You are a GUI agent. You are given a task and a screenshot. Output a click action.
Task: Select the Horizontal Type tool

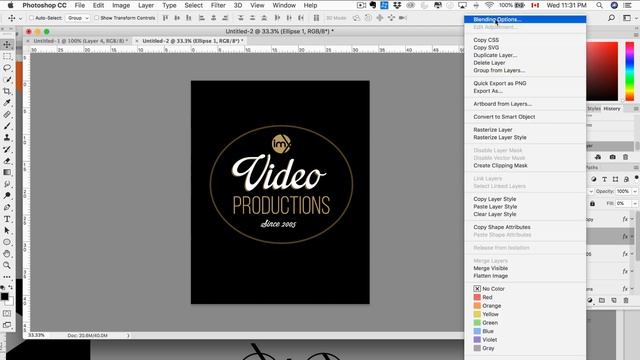pyautogui.click(x=7, y=219)
